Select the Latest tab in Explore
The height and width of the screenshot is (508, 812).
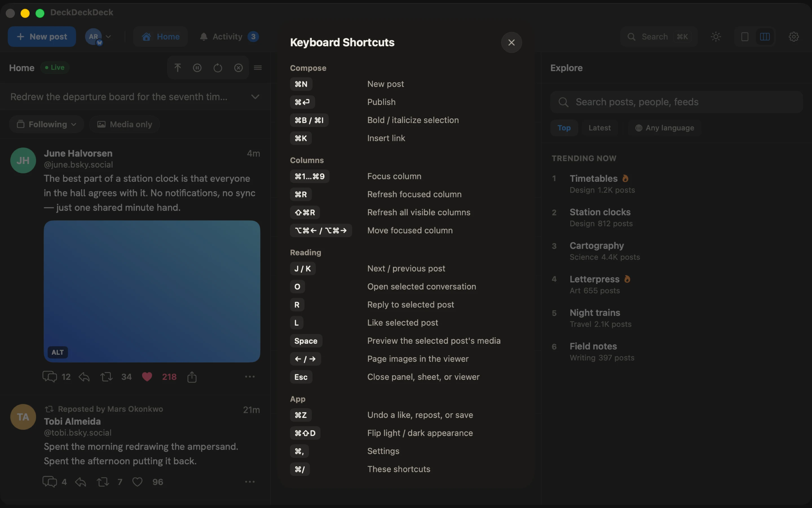600,128
